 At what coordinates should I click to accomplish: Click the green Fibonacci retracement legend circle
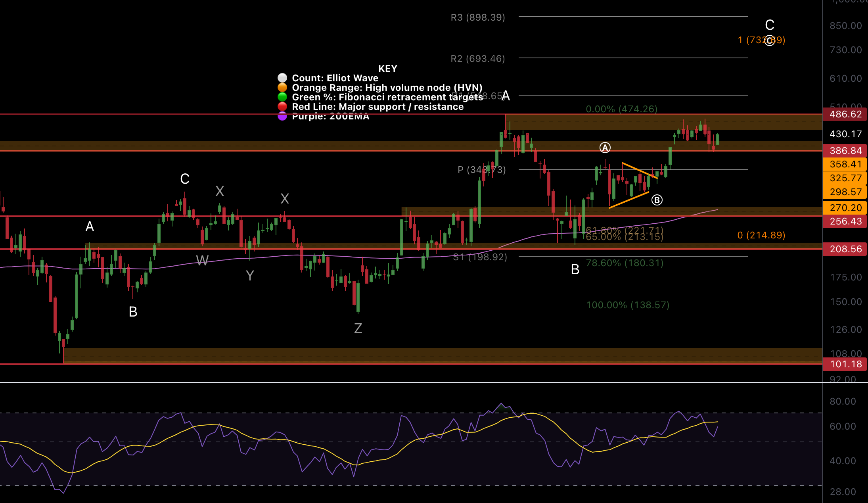pyautogui.click(x=282, y=97)
